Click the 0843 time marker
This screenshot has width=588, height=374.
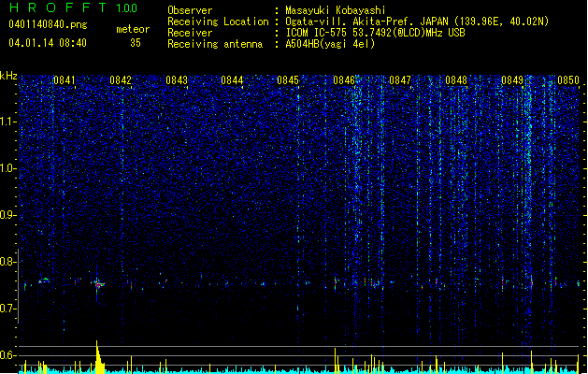point(177,80)
